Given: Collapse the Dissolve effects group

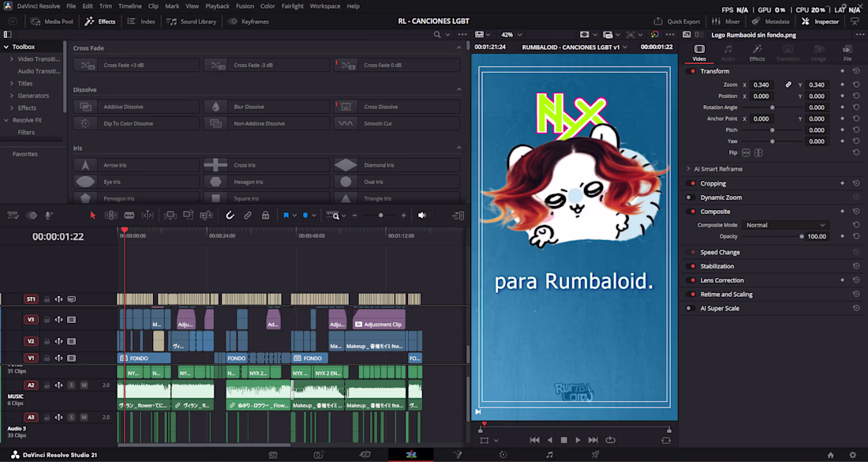Looking at the screenshot, I should click(459, 90).
